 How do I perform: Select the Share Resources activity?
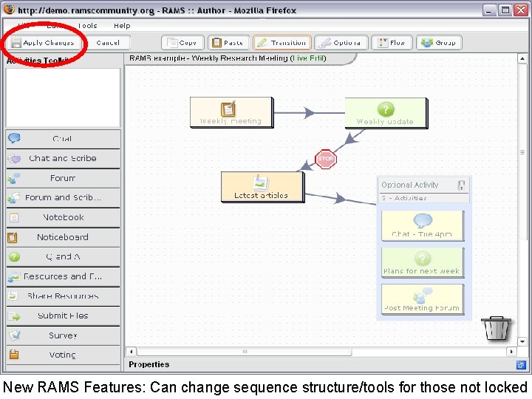click(x=63, y=296)
